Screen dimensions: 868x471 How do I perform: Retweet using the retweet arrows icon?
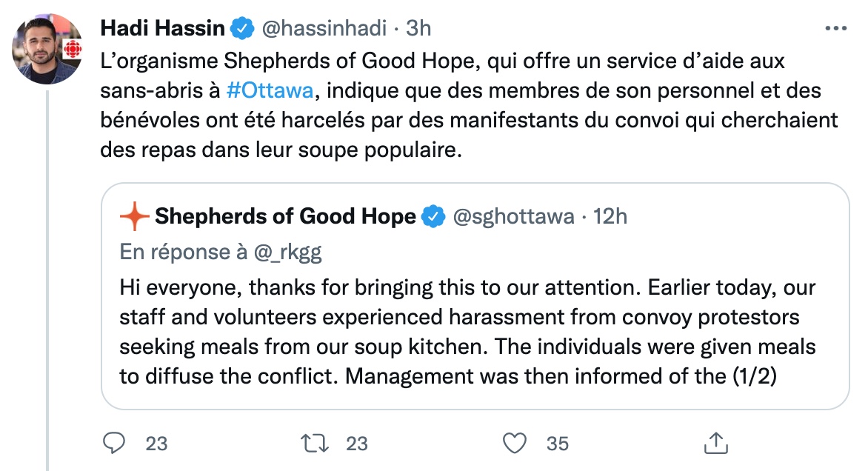(x=315, y=443)
